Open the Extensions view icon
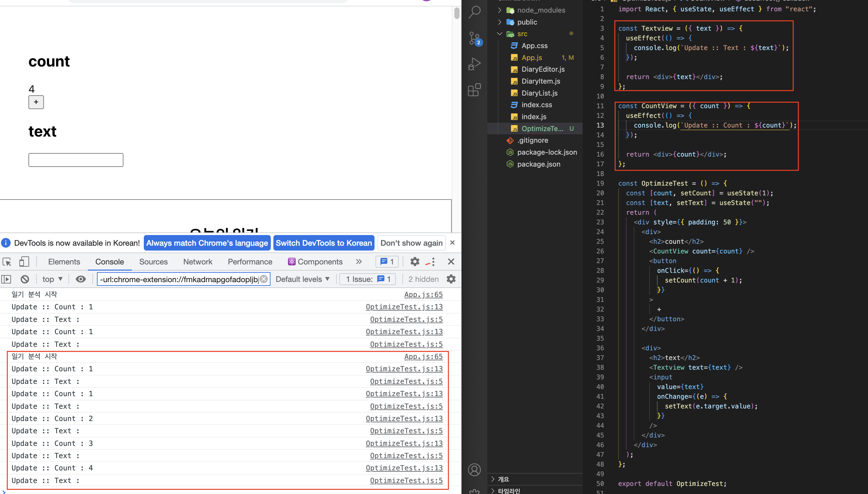 (474, 90)
